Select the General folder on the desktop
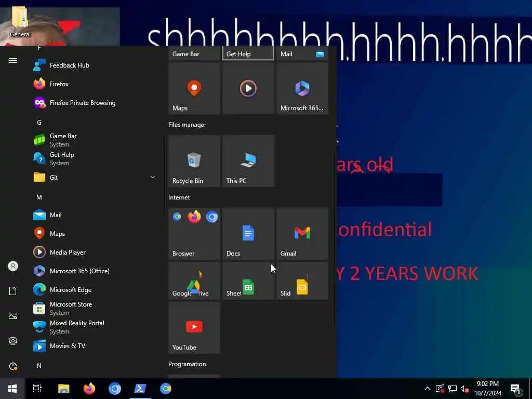 point(20,22)
